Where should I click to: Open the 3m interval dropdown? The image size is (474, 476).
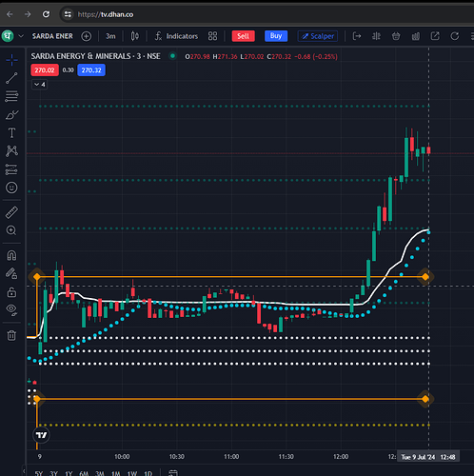(110, 36)
